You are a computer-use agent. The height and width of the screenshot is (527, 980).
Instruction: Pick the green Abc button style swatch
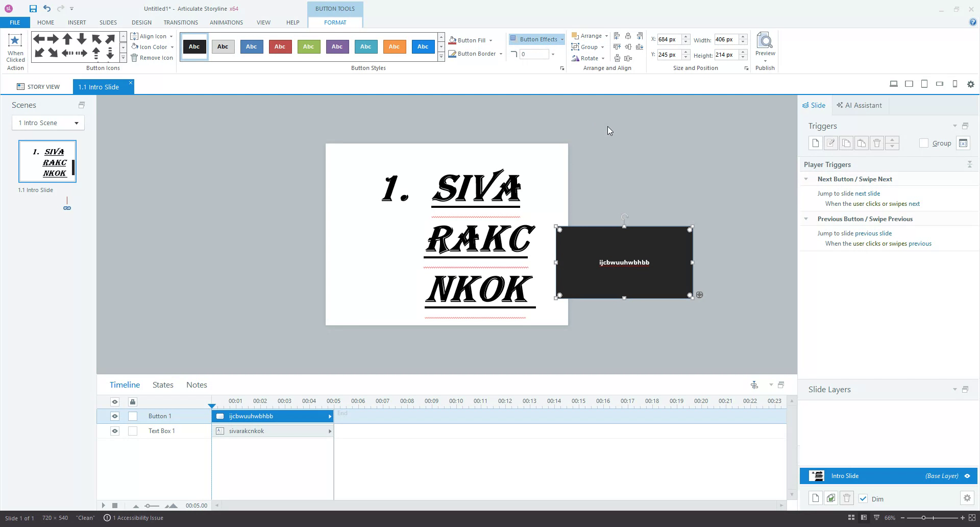click(x=308, y=46)
